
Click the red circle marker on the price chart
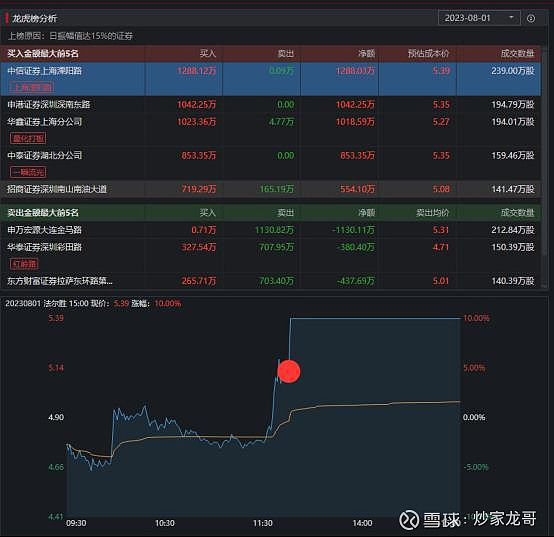[289, 371]
